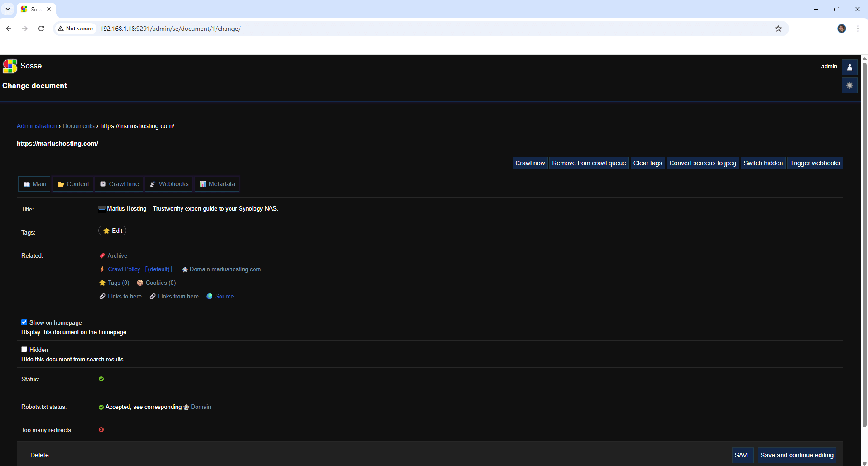Open the Crawl time tab

(119, 184)
